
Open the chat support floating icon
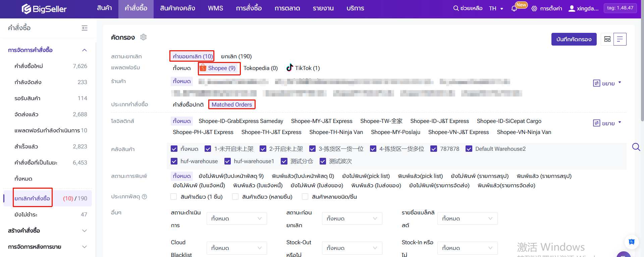(x=631, y=242)
